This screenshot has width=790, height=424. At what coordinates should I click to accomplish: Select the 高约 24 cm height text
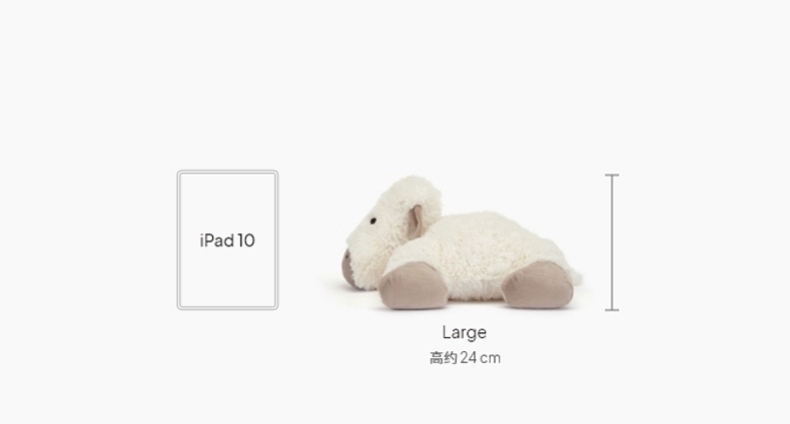pyautogui.click(x=465, y=358)
